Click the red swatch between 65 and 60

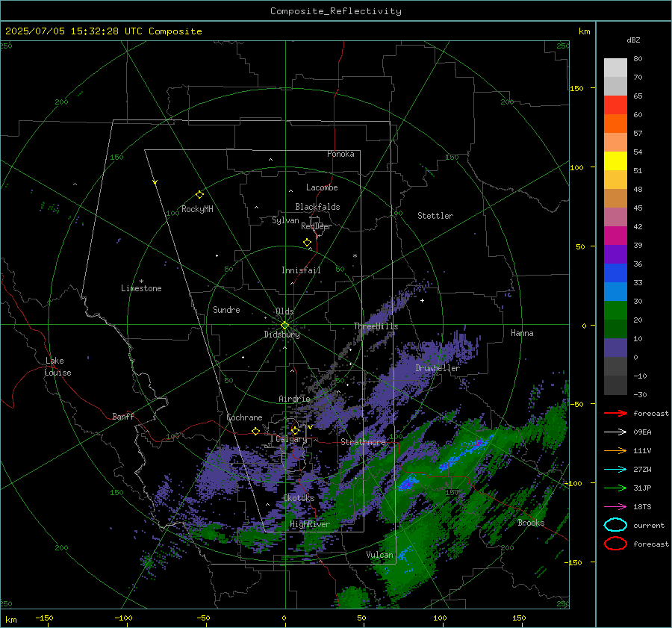[x=615, y=105]
